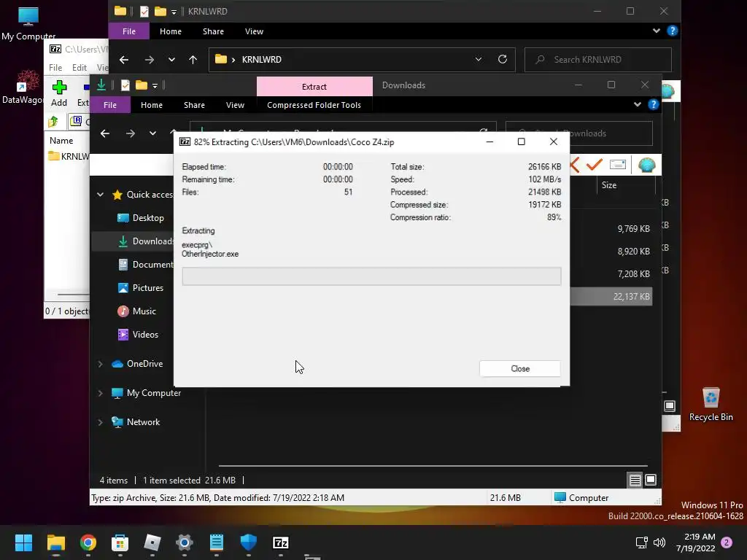Switch to large icons view in status bar
Viewport: 747px width, 560px height.
click(651, 480)
